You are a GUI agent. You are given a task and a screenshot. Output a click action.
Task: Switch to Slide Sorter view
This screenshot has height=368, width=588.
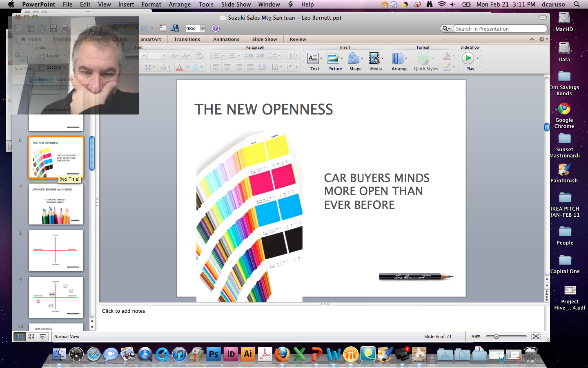[31, 337]
